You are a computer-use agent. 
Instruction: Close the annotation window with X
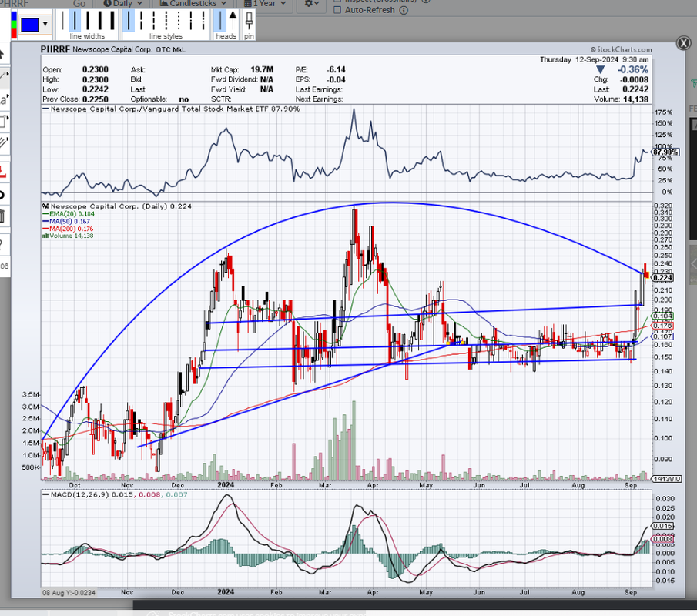click(x=683, y=43)
